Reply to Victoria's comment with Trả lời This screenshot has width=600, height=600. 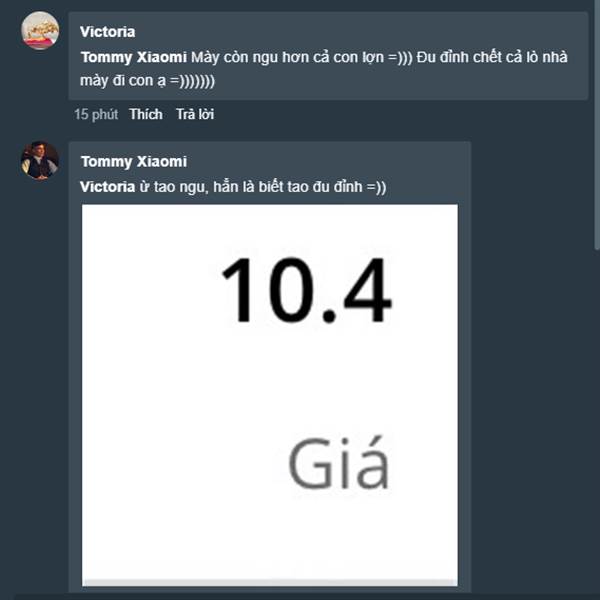(195, 114)
